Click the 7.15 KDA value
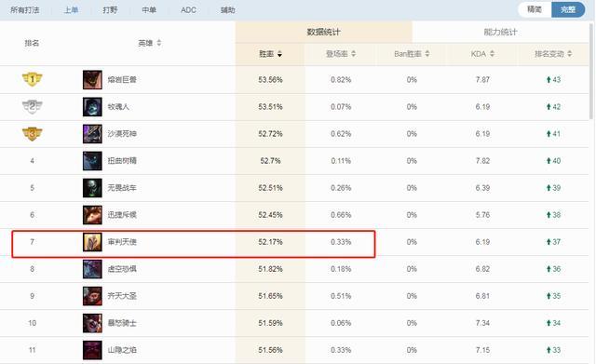This screenshot has height=364, width=596. click(482, 350)
